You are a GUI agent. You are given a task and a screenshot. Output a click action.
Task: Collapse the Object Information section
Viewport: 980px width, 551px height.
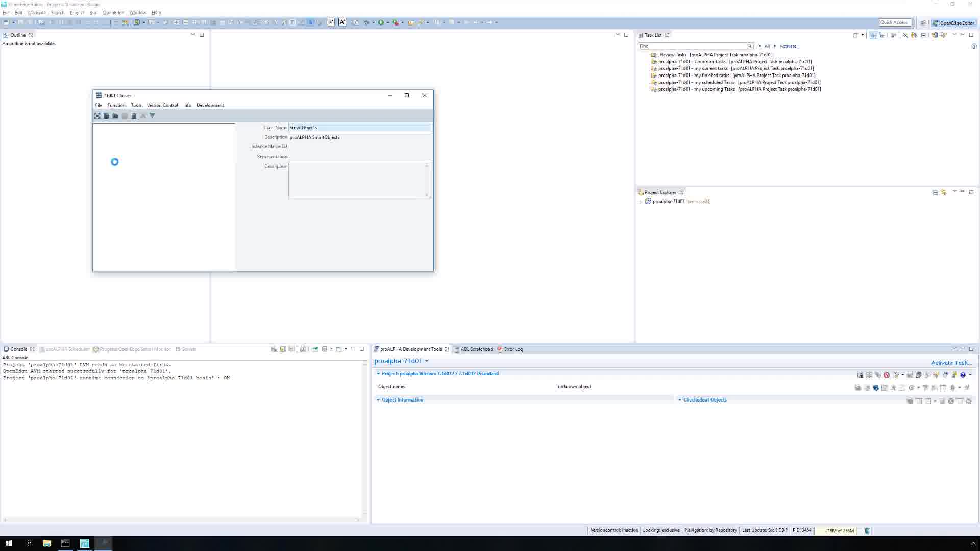(x=378, y=400)
